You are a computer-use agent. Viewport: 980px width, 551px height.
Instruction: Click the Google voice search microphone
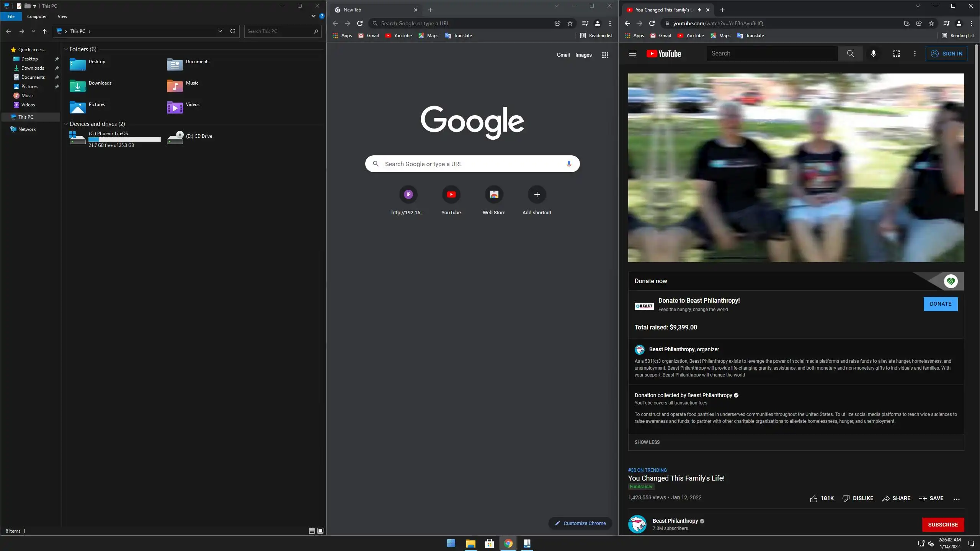tap(569, 164)
